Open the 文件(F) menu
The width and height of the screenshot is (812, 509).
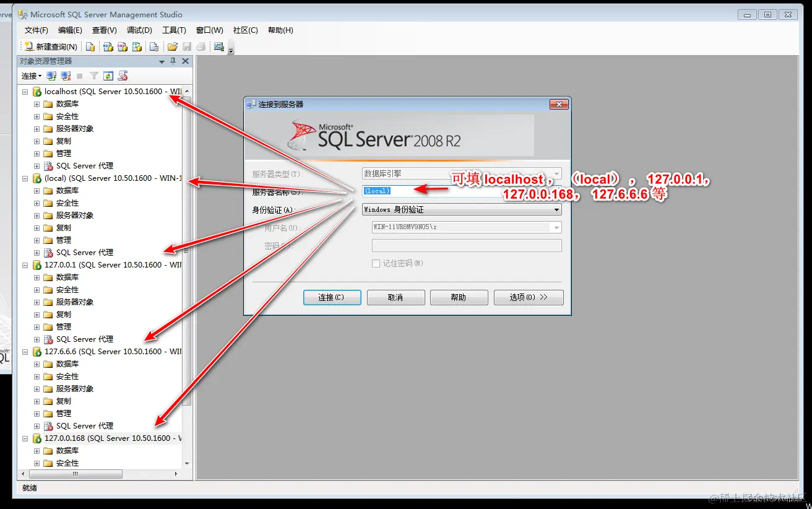pos(37,30)
